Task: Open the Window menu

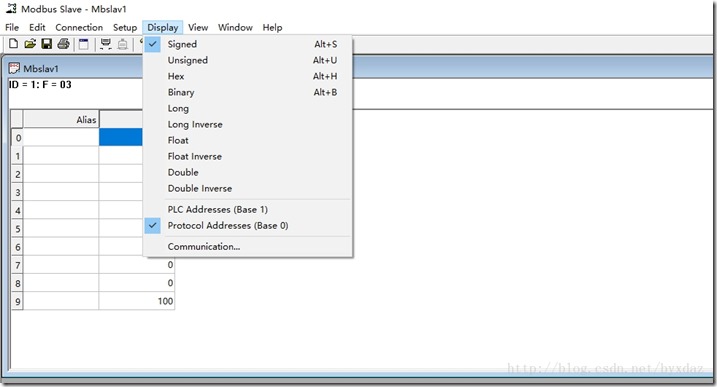Action: coord(235,27)
